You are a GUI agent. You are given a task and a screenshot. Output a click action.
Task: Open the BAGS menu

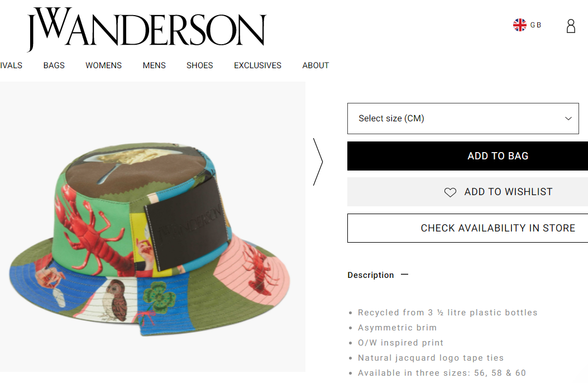tap(54, 65)
